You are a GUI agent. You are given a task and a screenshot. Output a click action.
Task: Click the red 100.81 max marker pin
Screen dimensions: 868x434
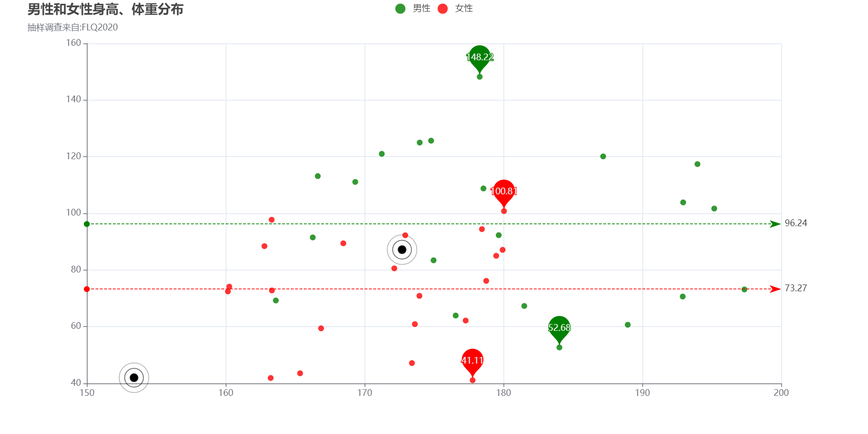[503, 193]
